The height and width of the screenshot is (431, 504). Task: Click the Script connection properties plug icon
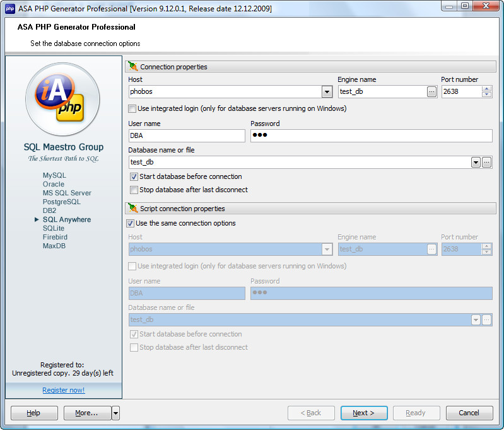[x=132, y=208]
